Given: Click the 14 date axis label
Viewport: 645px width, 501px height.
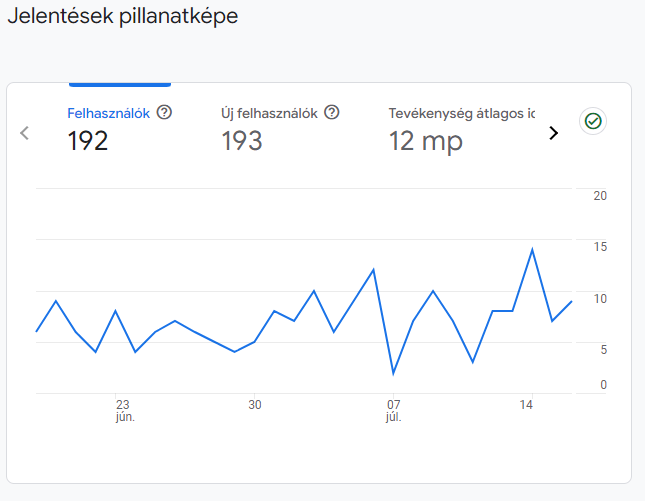Looking at the screenshot, I should (526, 404).
